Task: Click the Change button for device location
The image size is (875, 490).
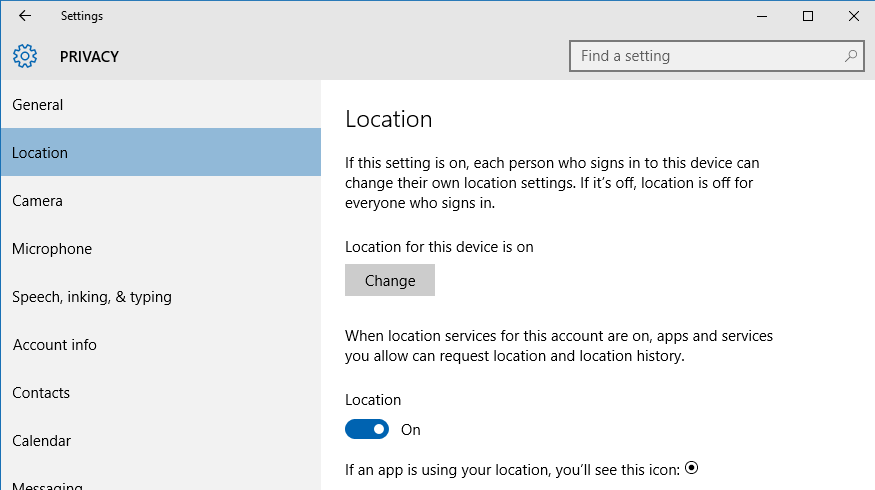Action: pyautogui.click(x=390, y=280)
